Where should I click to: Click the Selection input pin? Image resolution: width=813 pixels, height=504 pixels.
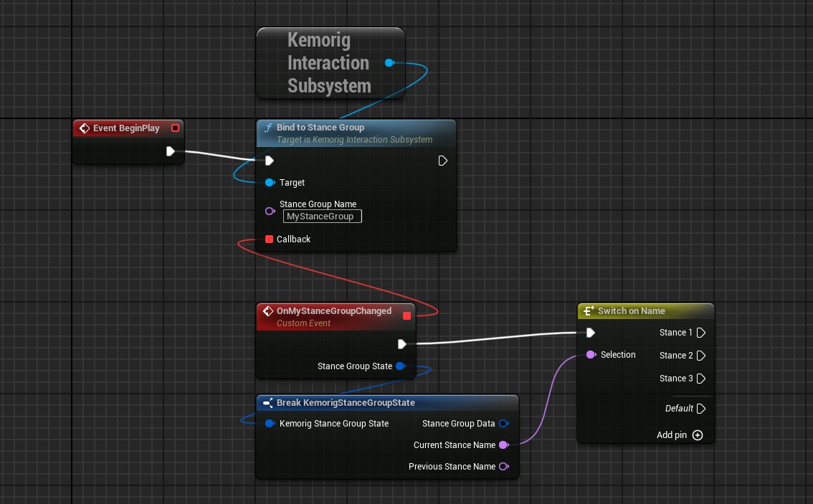tap(591, 355)
